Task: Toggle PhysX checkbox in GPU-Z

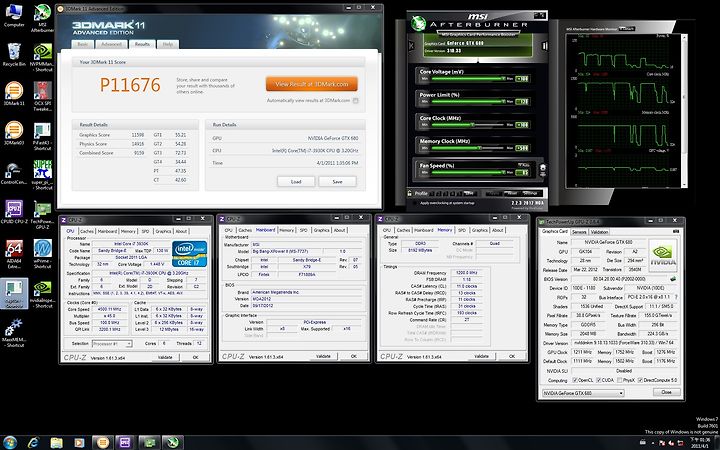Action: click(x=620, y=380)
